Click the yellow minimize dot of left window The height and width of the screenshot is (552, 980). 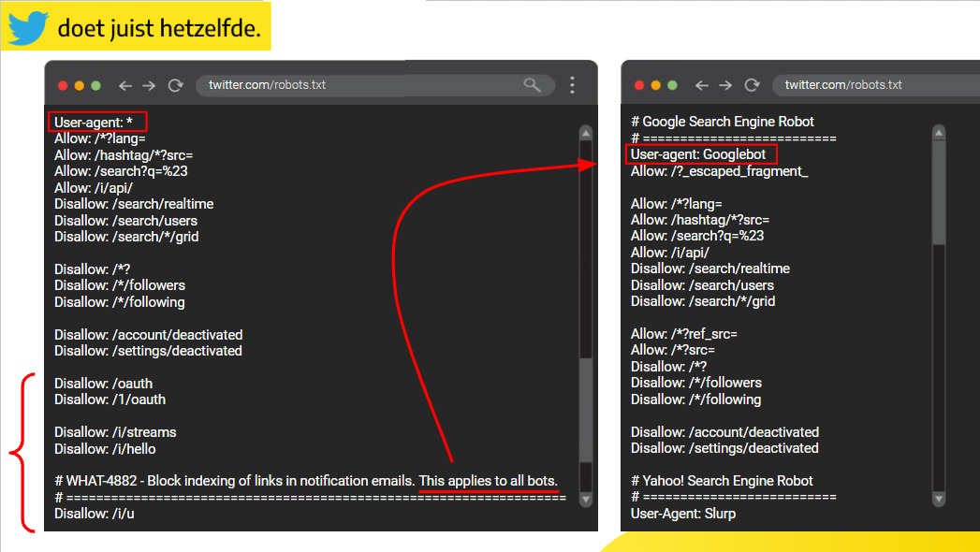[x=80, y=85]
